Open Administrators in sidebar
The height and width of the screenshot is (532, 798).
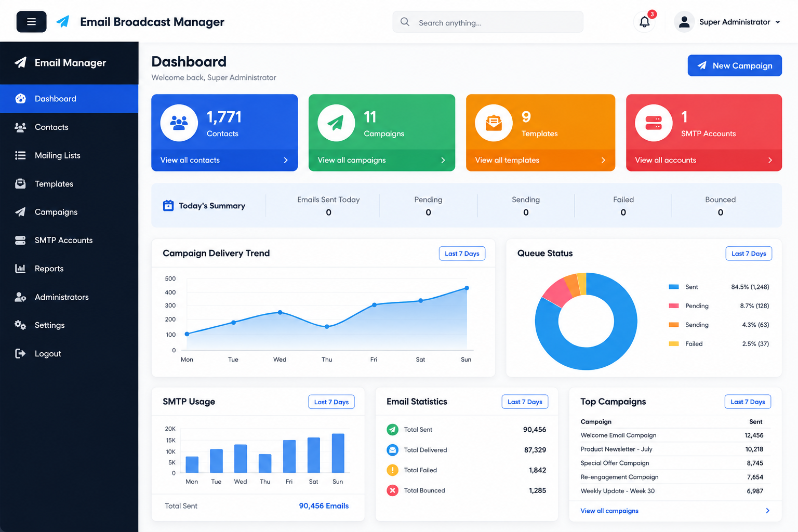[x=69, y=297]
